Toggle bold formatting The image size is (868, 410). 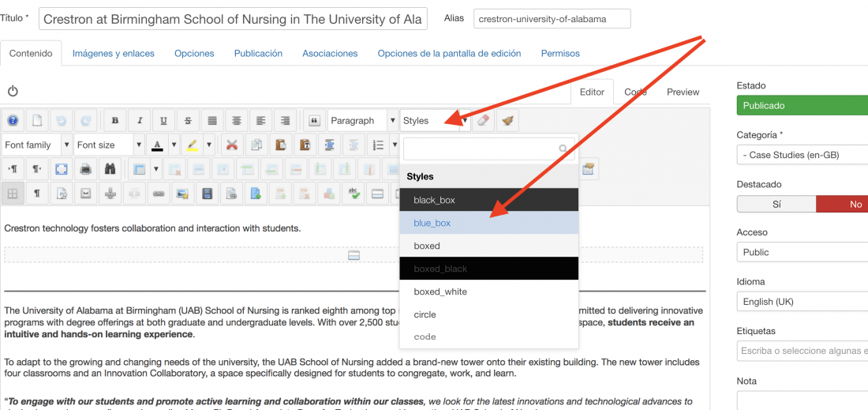115,120
